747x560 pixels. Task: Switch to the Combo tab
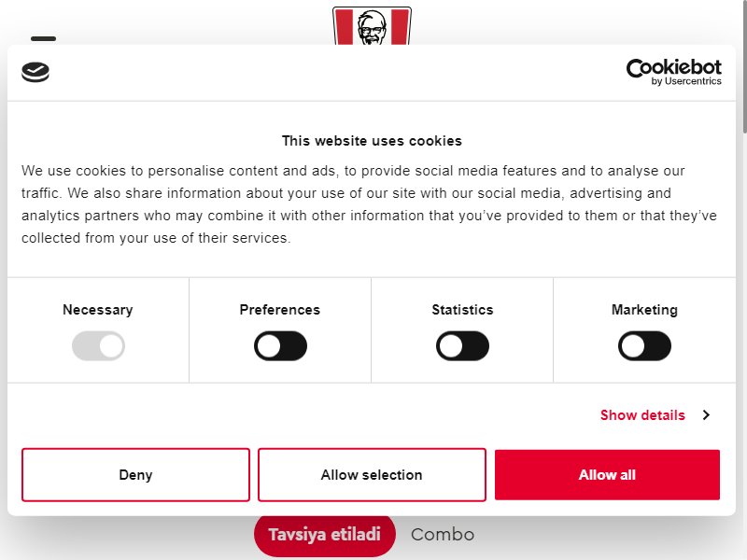[443, 534]
